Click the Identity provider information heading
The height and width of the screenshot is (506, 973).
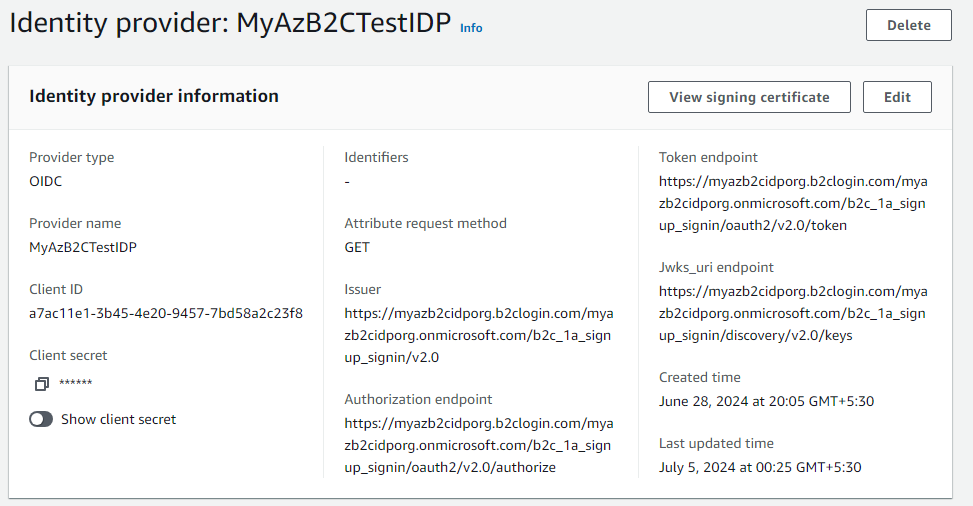tap(154, 96)
